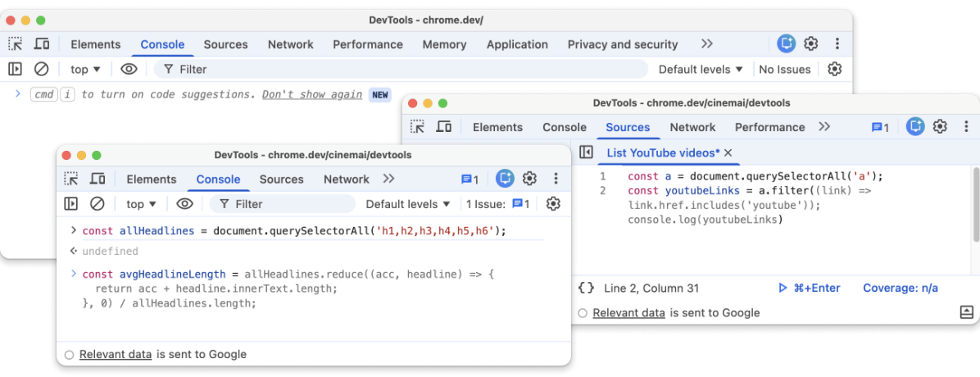Switch to the Application tab
The height and width of the screenshot is (377, 980).
[517, 44]
